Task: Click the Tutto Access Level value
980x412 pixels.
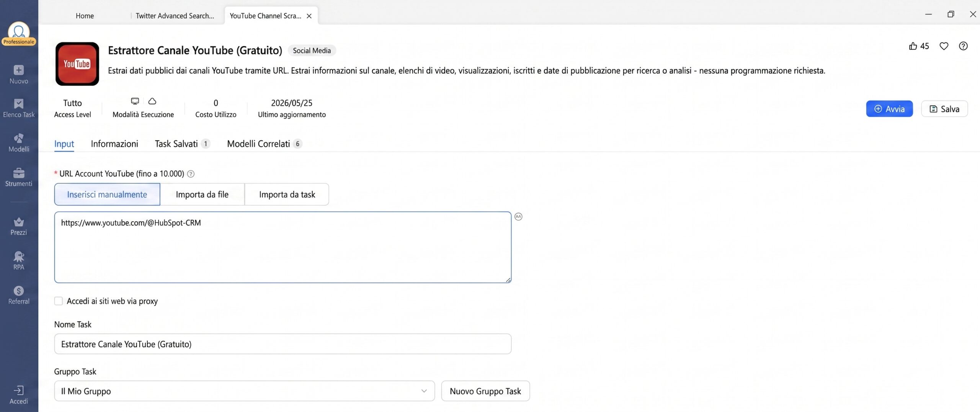Action: click(72, 103)
